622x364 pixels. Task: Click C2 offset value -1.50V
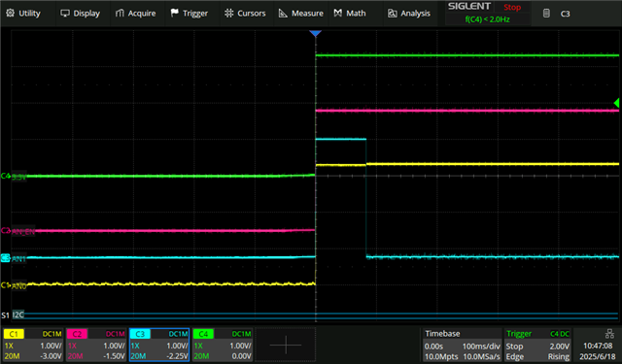114,356
